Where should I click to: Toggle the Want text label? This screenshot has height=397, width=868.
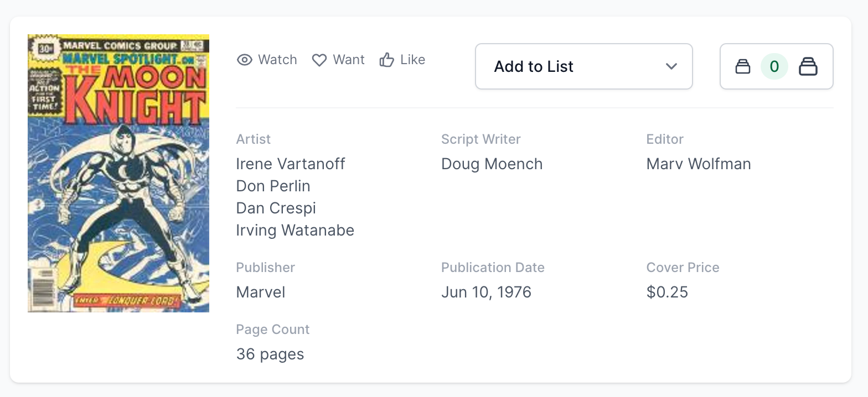(349, 60)
